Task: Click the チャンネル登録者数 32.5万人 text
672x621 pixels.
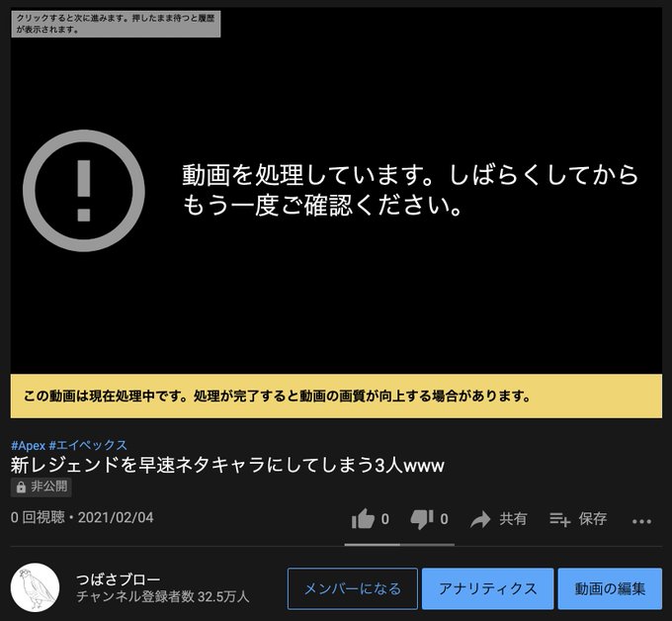Action: [x=163, y=596]
